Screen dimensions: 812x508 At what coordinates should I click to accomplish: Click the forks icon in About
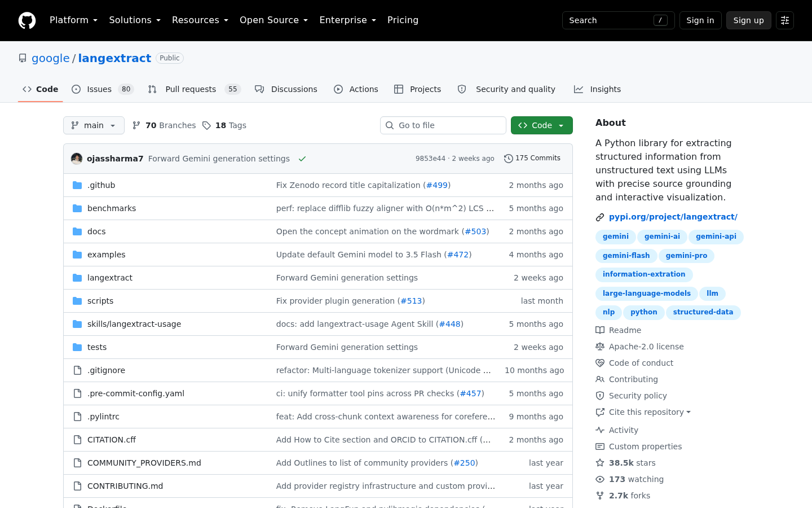pyautogui.click(x=600, y=496)
